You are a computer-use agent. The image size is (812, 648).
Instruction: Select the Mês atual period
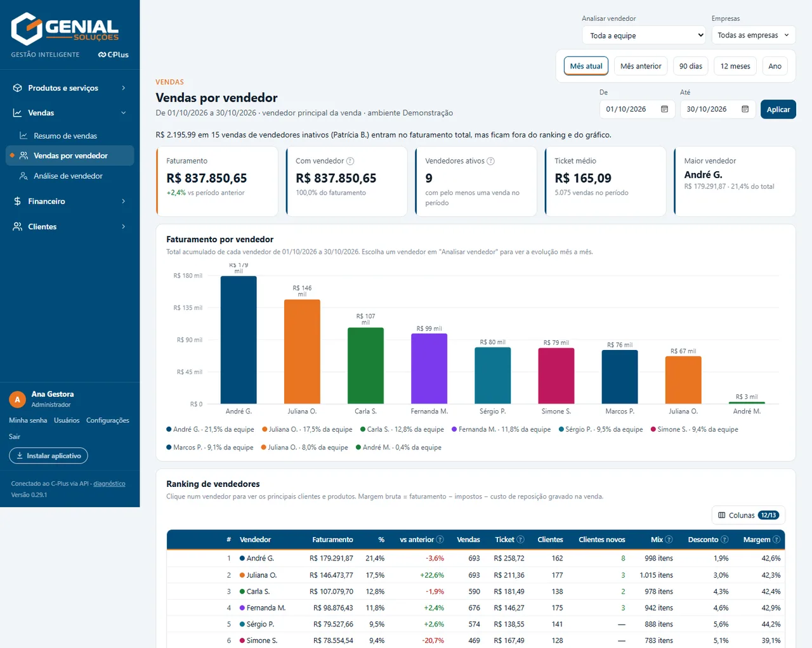(x=586, y=66)
